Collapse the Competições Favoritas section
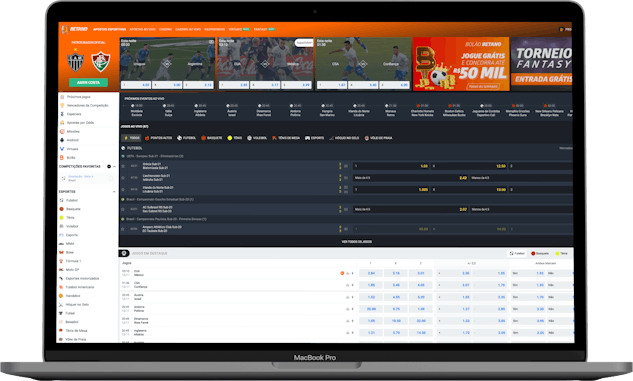 pyautogui.click(x=114, y=167)
